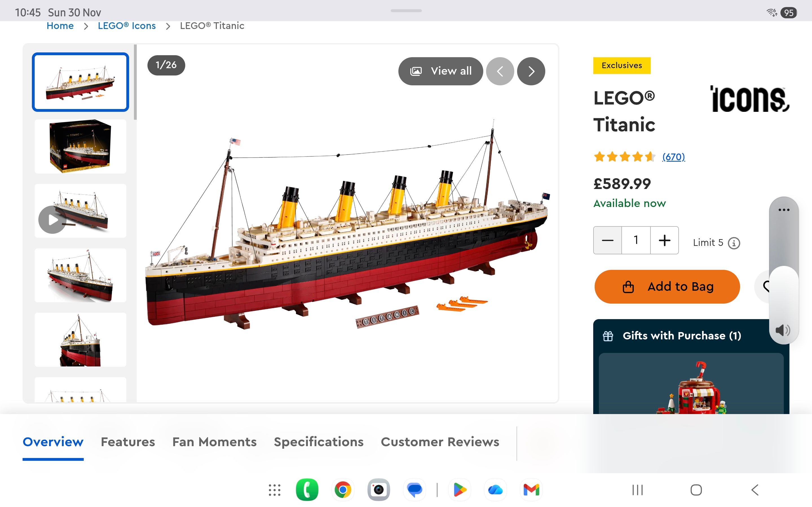Viewport: 812px width, 507px height.
Task: Click the Limit 5 info icon
Action: (x=734, y=243)
